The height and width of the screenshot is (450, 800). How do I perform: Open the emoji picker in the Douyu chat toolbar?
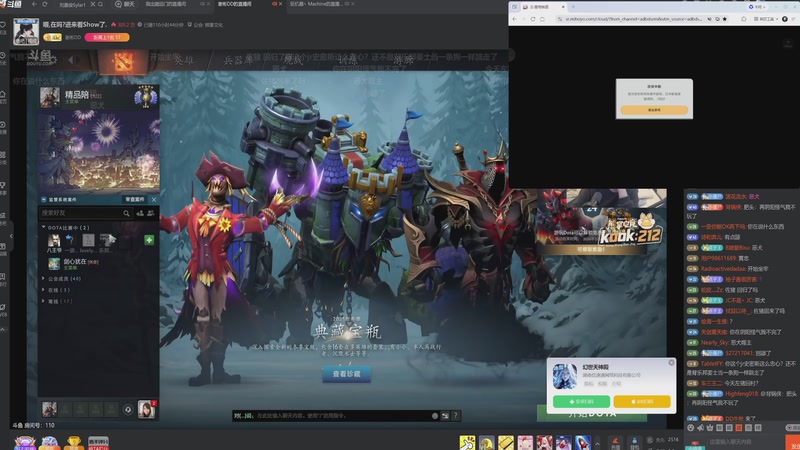pos(691,428)
